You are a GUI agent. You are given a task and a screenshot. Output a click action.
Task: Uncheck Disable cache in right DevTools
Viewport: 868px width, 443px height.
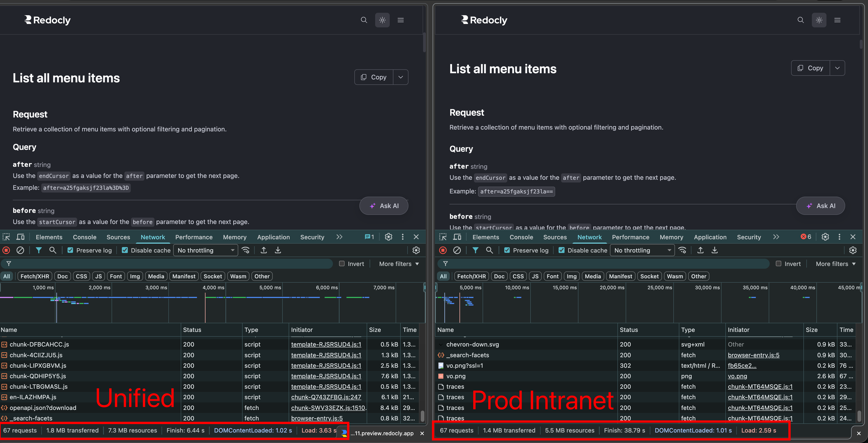pyautogui.click(x=561, y=250)
